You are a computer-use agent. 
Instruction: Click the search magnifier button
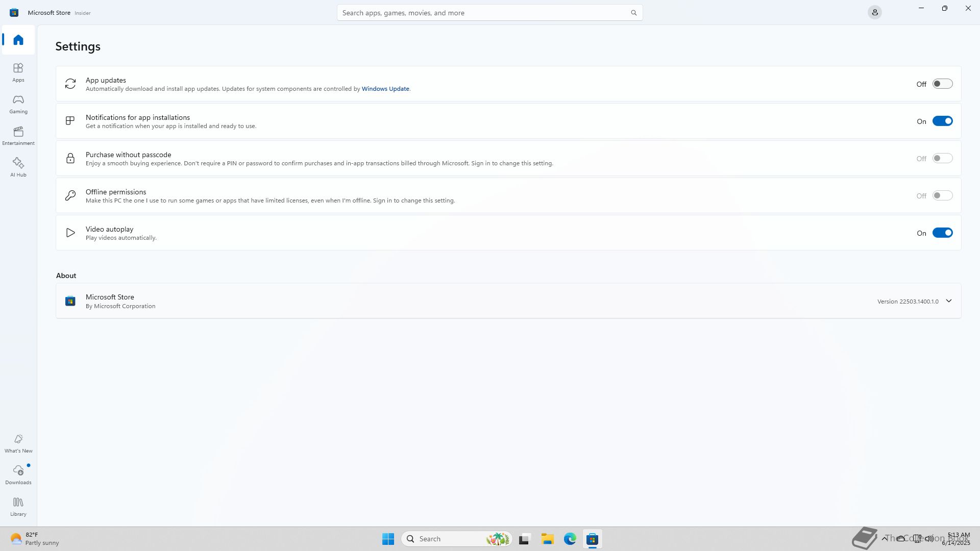point(633,13)
